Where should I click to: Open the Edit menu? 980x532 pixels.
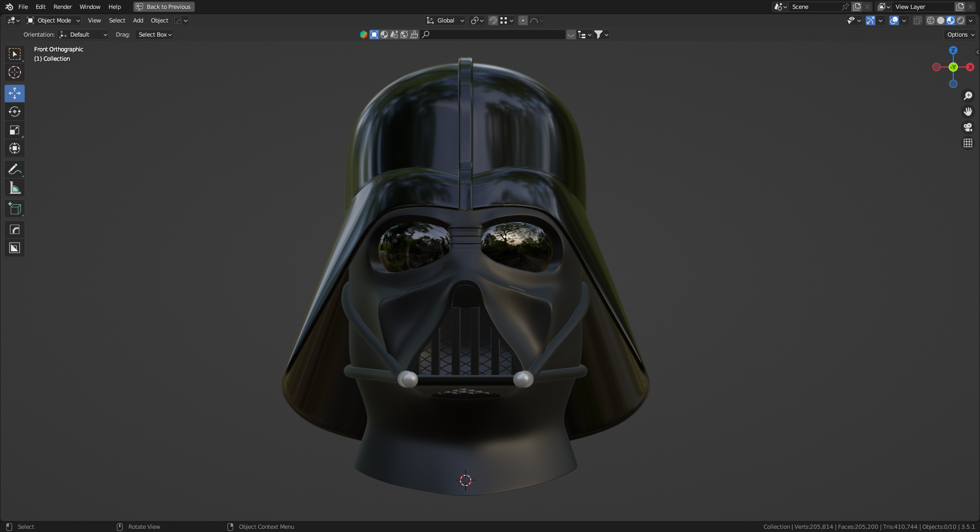click(40, 7)
